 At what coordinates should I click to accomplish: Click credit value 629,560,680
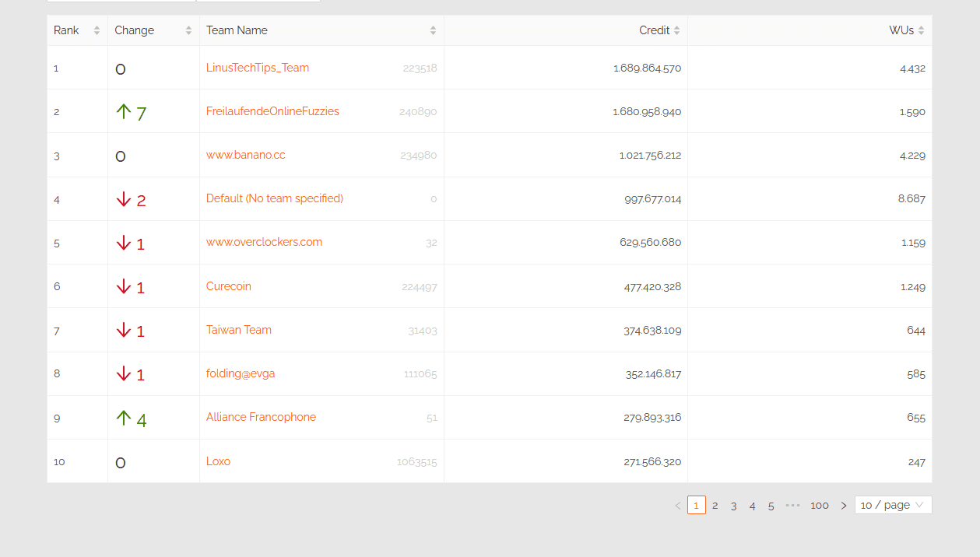[x=651, y=243]
